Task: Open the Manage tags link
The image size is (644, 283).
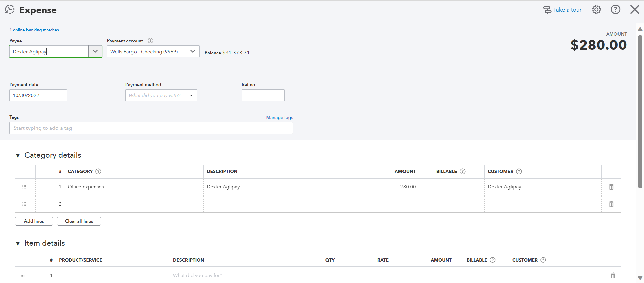Action: coord(279,118)
